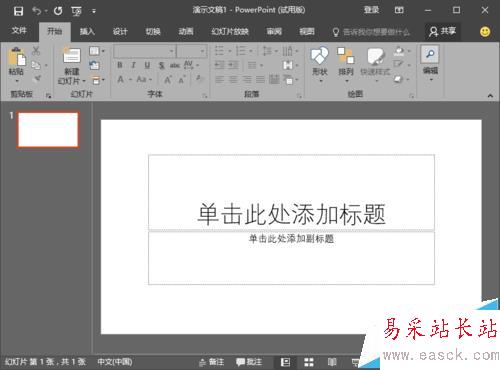
Task: Click the Format Painter brush icon
Action: tap(37, 79)
